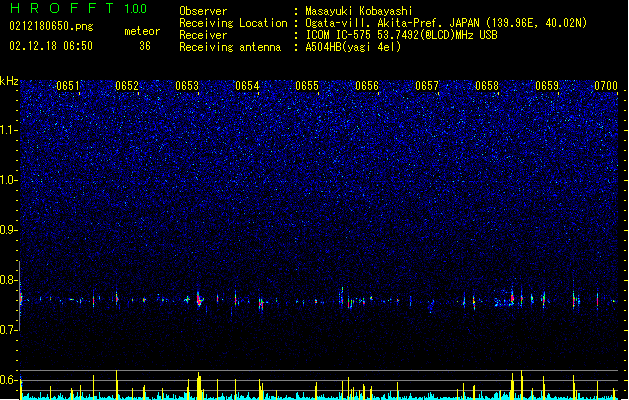Click the 0658 time marker
This screenshot has width=629, height=400.
point(487,86)
